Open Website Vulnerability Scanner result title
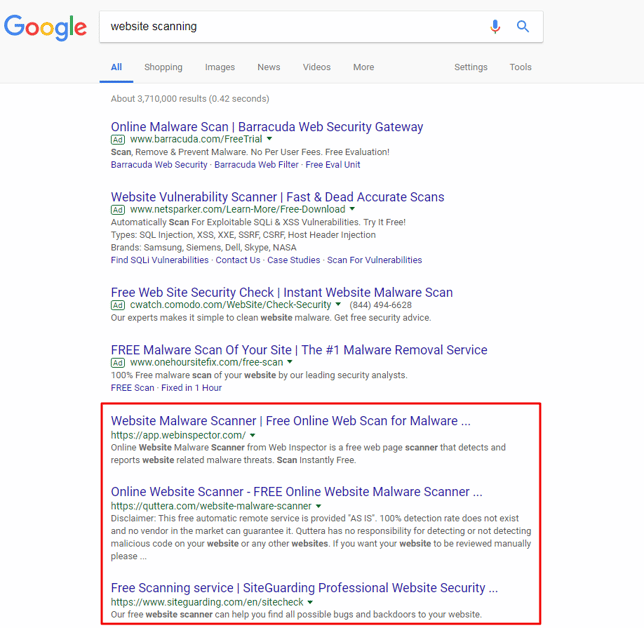The height and width of the screenshot is (628, 644). 278,197
